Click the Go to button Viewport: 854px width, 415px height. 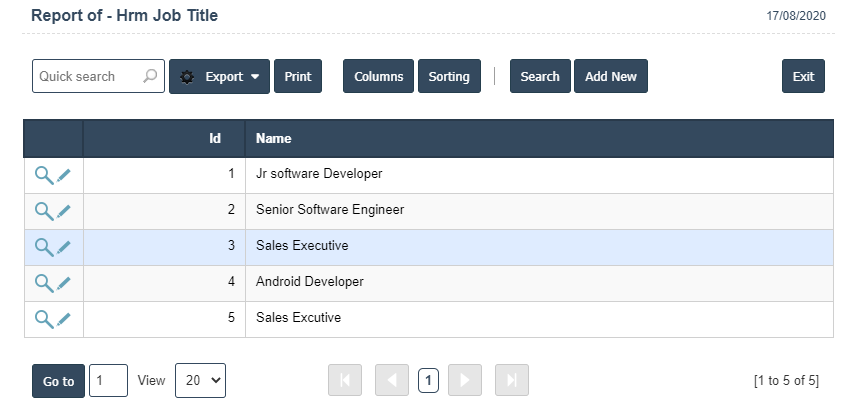58,381
